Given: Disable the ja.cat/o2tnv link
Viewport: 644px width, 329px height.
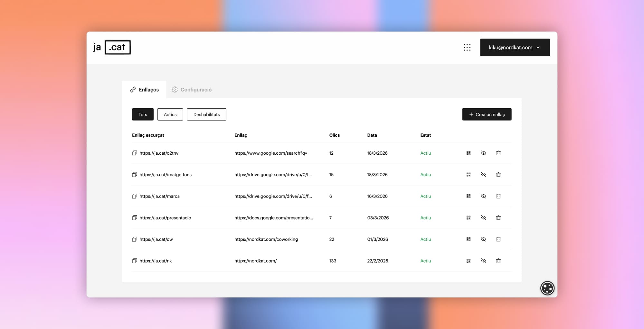Looking at the screenshot, I should [x=483, y=153].
